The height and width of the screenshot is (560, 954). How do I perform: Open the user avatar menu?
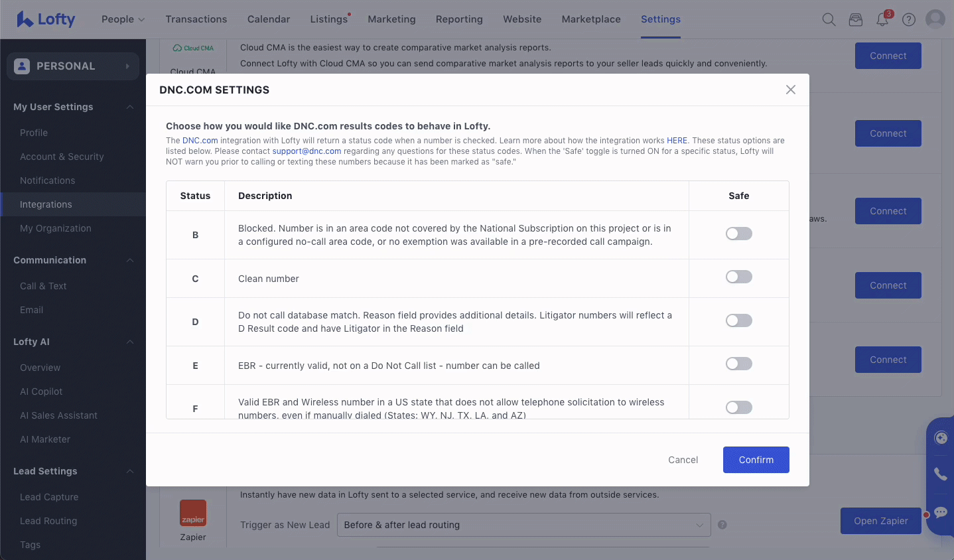[x=935, y=19]
